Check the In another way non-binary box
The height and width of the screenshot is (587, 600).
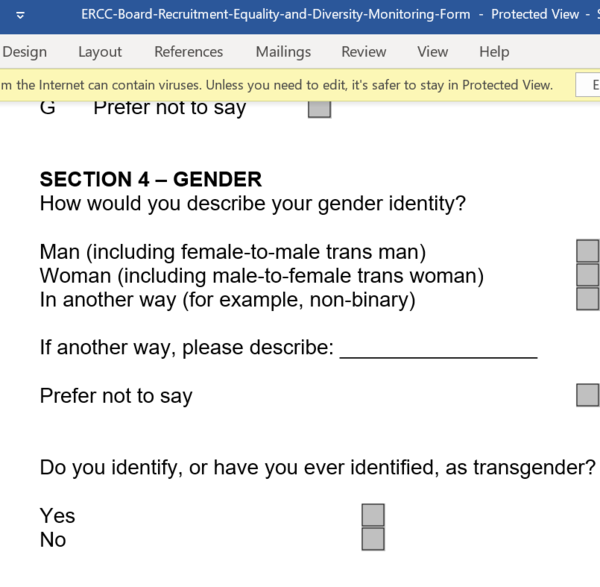(x=588, y=299)
